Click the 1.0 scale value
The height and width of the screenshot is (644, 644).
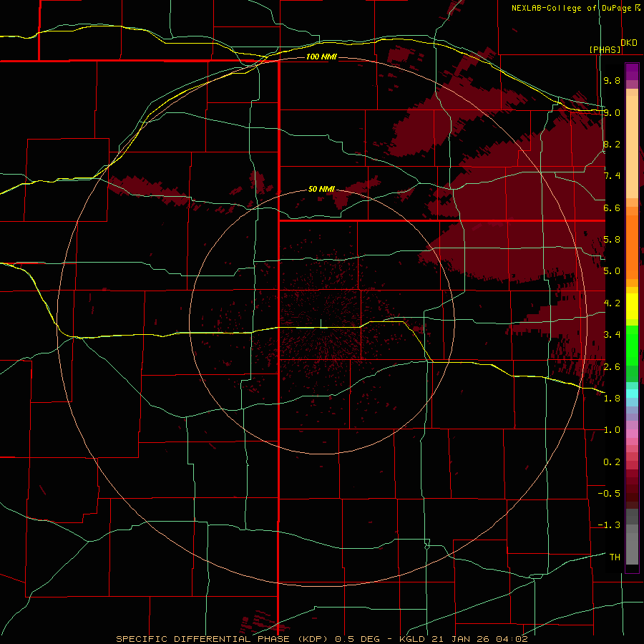pyautogui.click(x=612, y=430)
